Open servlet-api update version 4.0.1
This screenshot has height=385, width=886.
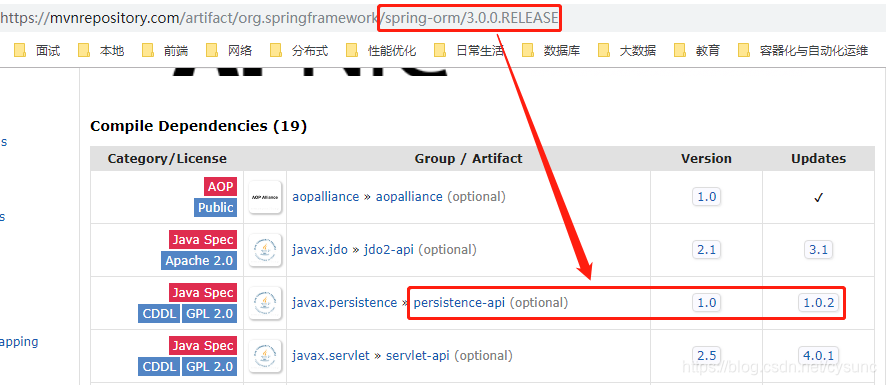819,356
